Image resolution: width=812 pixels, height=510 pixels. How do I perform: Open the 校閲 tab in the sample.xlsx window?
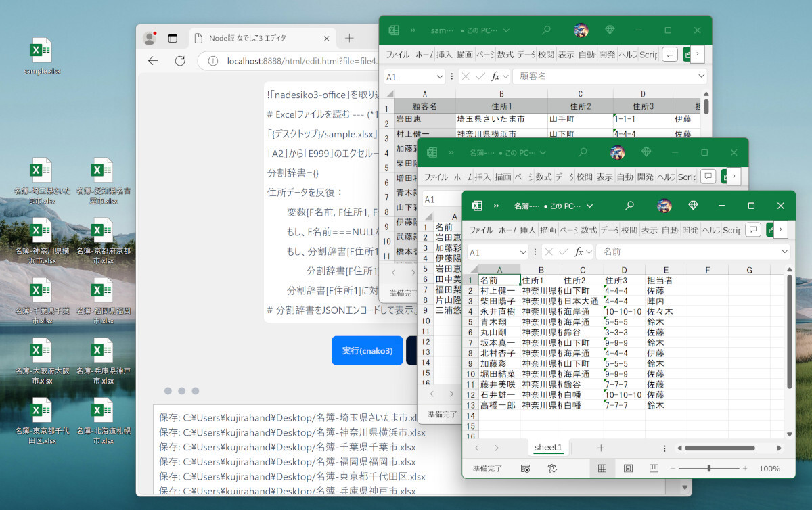pos(546,55)
